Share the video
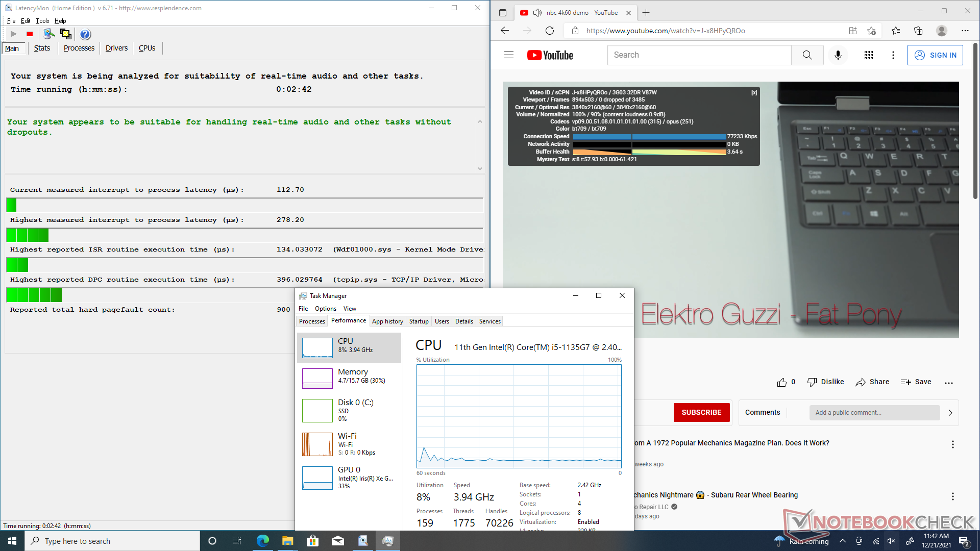 coord(872,382)
